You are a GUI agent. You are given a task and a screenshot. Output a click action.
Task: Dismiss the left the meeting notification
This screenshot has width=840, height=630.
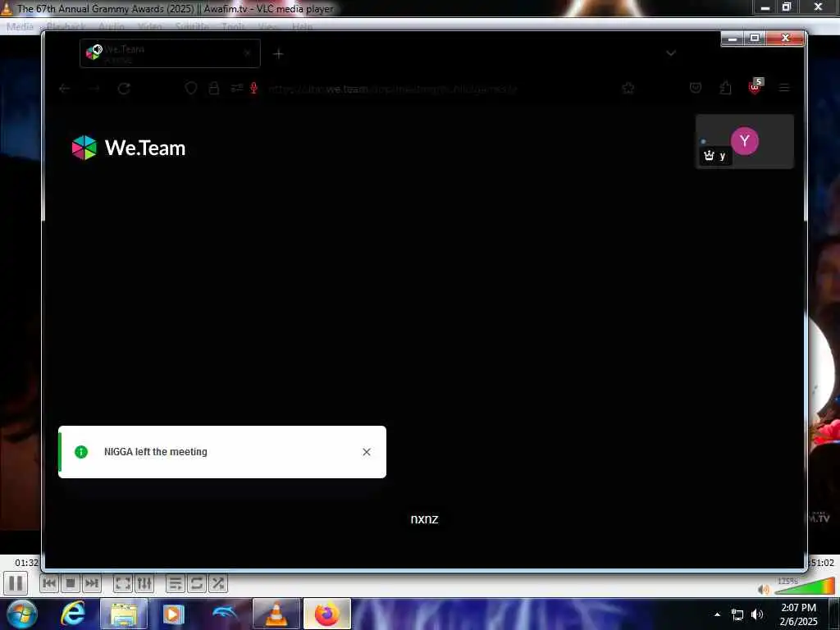tap(367, 452)
